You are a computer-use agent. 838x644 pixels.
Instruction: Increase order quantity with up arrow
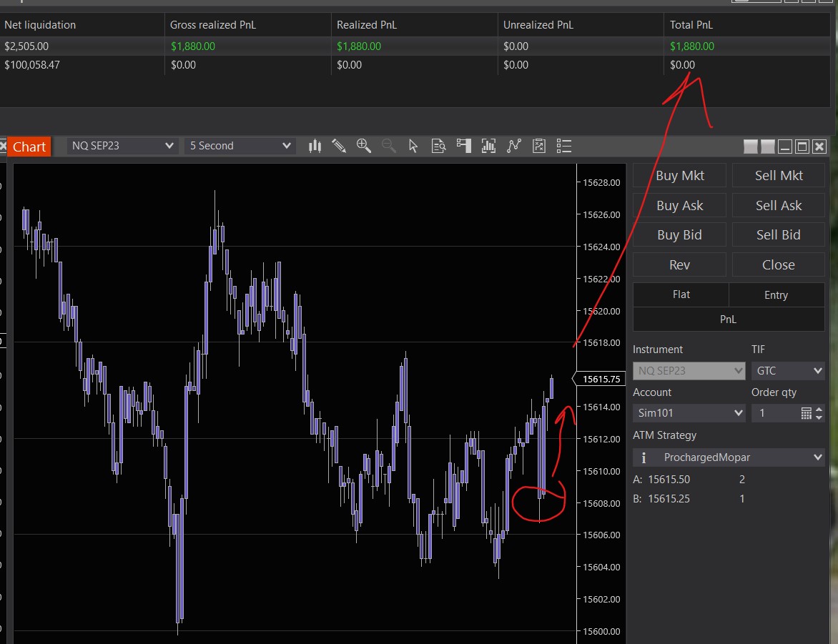pos(819,410)
